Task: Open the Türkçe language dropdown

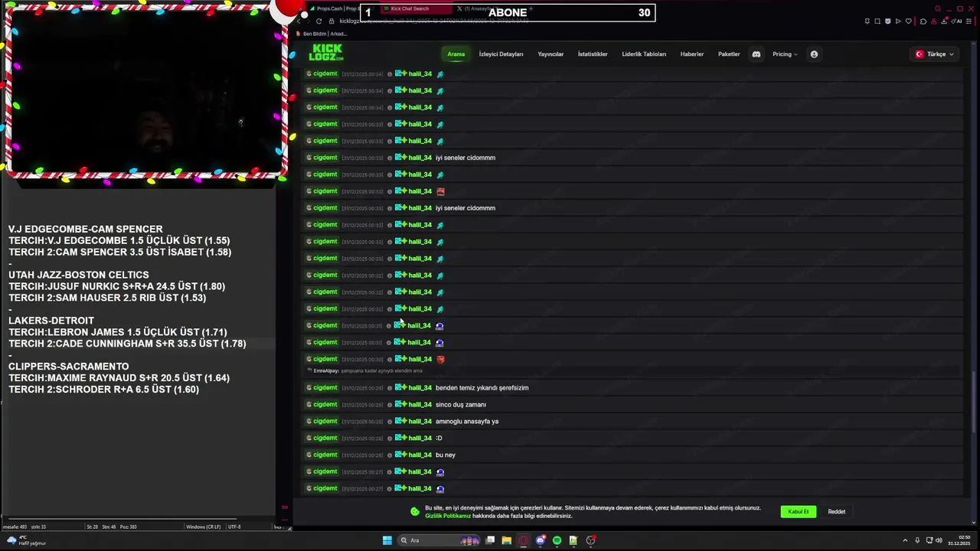Action: click(x=935, y=54)
